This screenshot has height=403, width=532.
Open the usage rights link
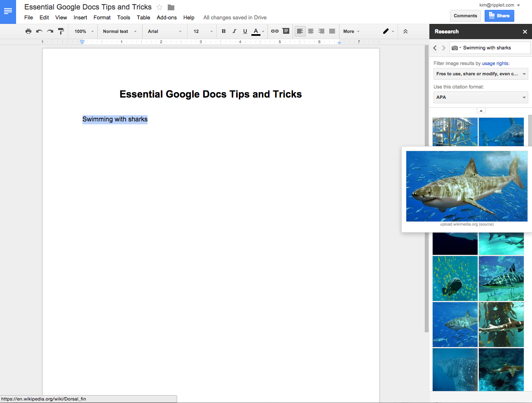tap(495, 63)
